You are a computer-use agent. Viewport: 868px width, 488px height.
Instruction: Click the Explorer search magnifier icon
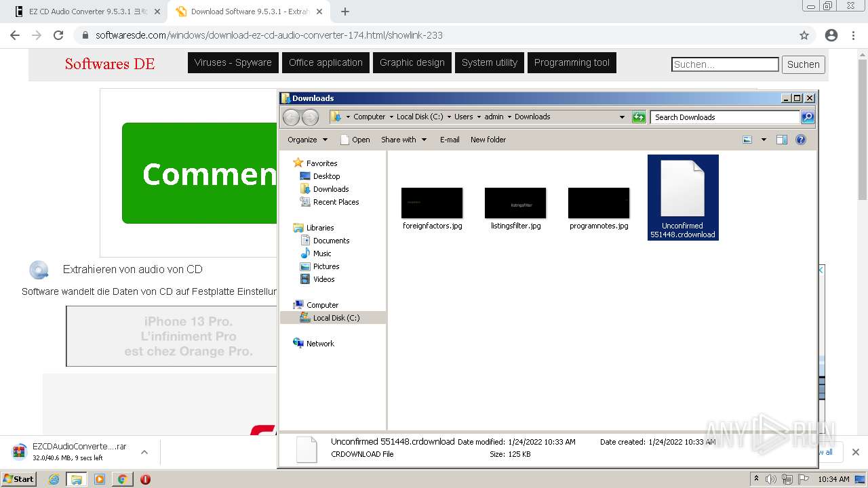click(807, 117)
